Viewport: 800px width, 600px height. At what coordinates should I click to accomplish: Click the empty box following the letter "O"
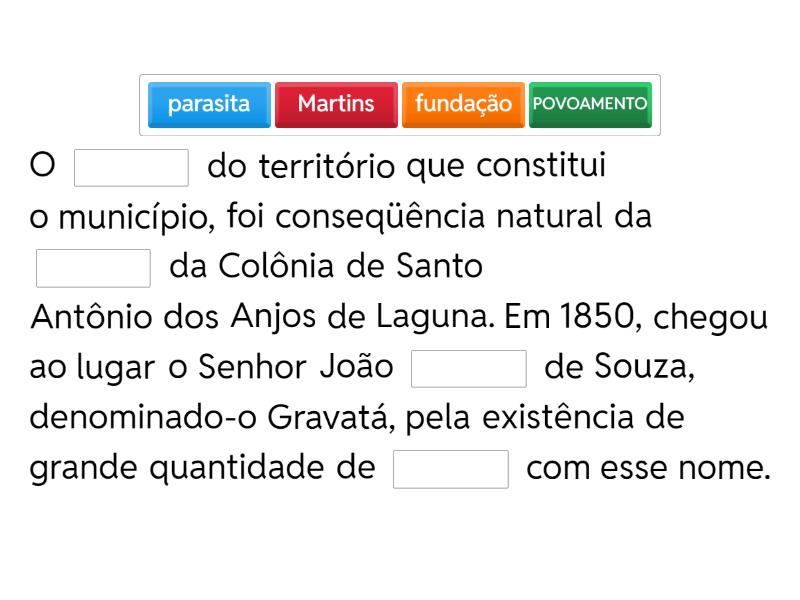tap(132, 168)
